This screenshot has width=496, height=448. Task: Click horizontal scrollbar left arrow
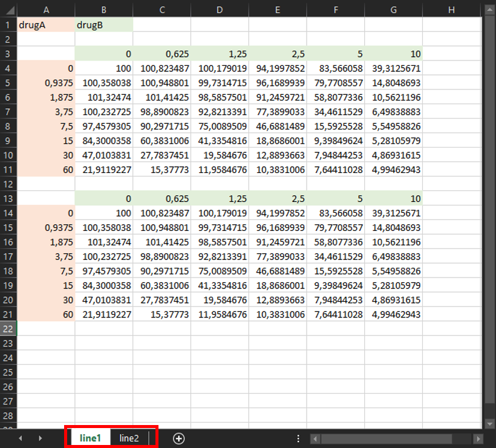(315, 438)
